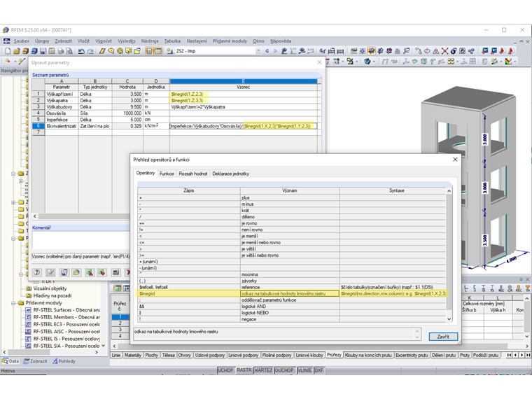Click the previous load case left arrow
The width and height of the screenshot is (532, 399).
tap(267, 51)
